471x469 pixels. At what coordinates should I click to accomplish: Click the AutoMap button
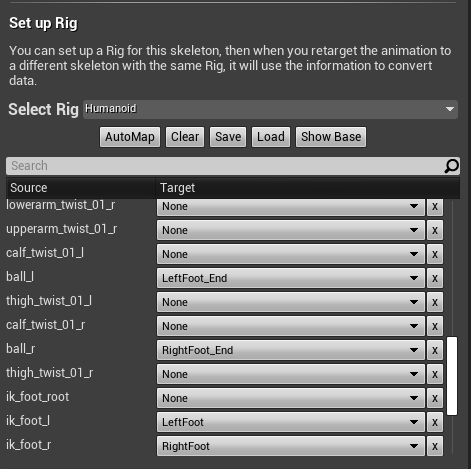coord(130,137)
